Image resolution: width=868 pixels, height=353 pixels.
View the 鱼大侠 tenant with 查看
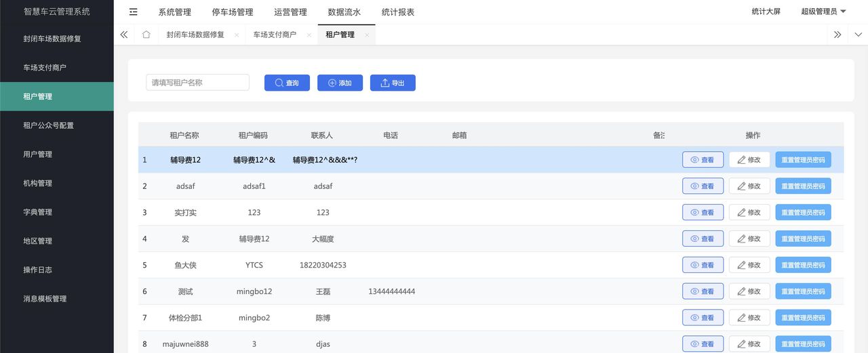pyautogui.click(x=703, y=265)
